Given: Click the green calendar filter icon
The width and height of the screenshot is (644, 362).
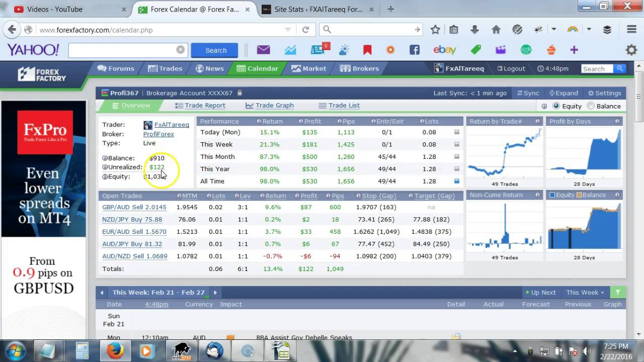Looking at the screenshot, I should point(617,292).
